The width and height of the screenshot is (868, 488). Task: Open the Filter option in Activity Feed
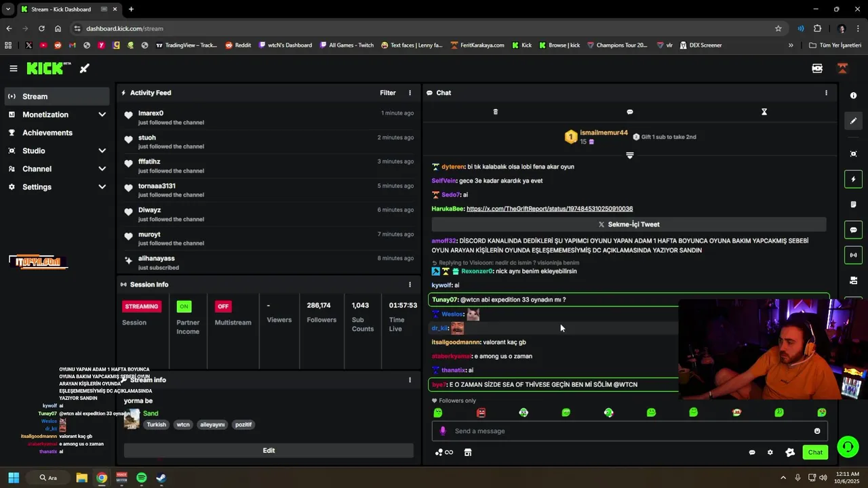pos(388,93)
